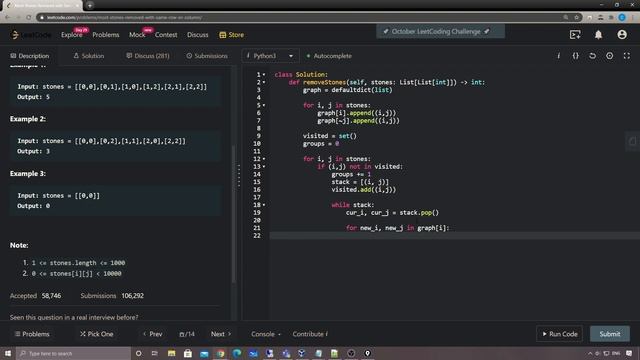Expand the Console panel
This screenshot has width=640, height=360.
click(266, 334)
